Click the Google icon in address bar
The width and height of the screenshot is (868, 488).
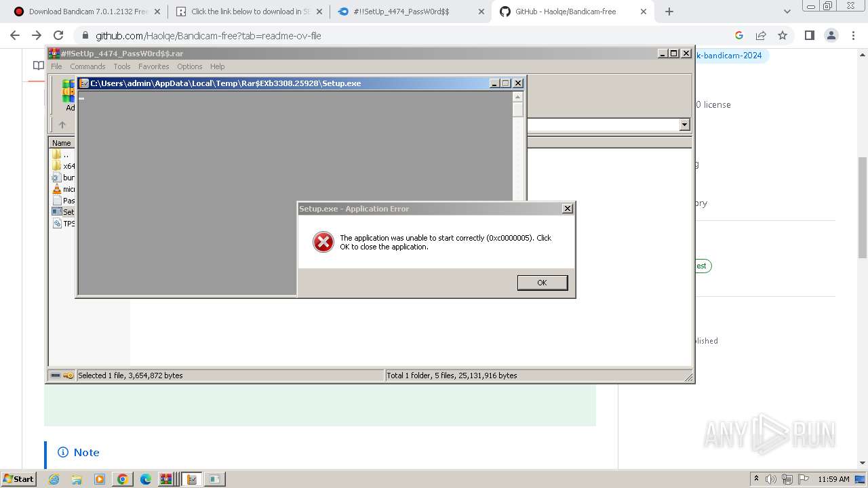739,36
